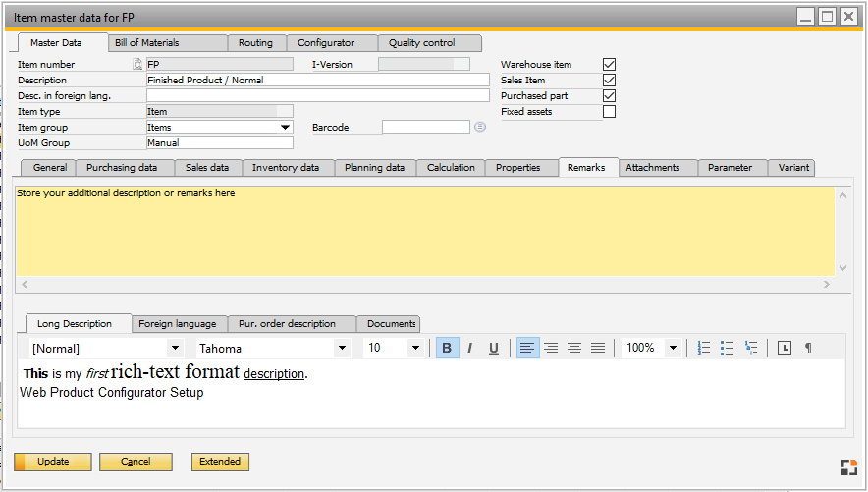868x492 pixels.
Task: Justify the description text
Action: pyautogui.click(x=598, y=348)
